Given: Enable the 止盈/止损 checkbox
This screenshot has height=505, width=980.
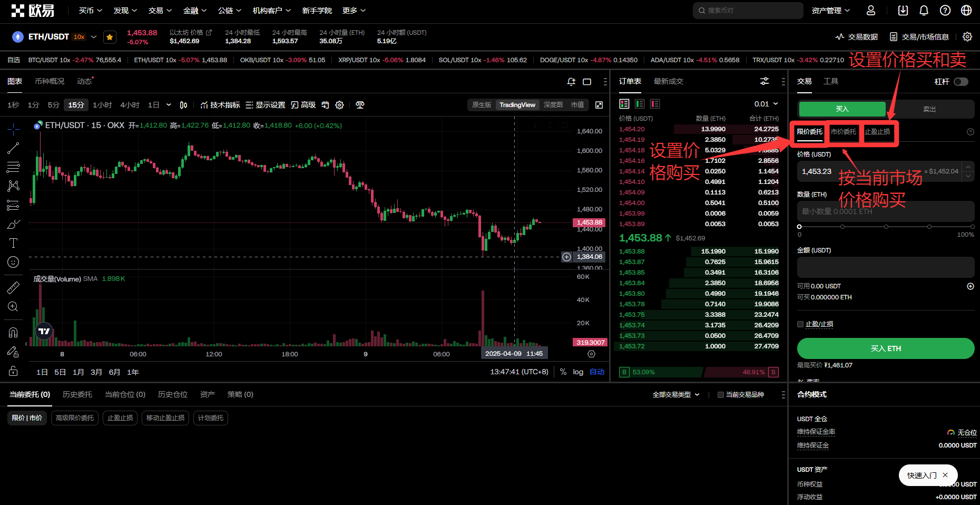Looking at the screenshot, I should [x=800, y=324].
